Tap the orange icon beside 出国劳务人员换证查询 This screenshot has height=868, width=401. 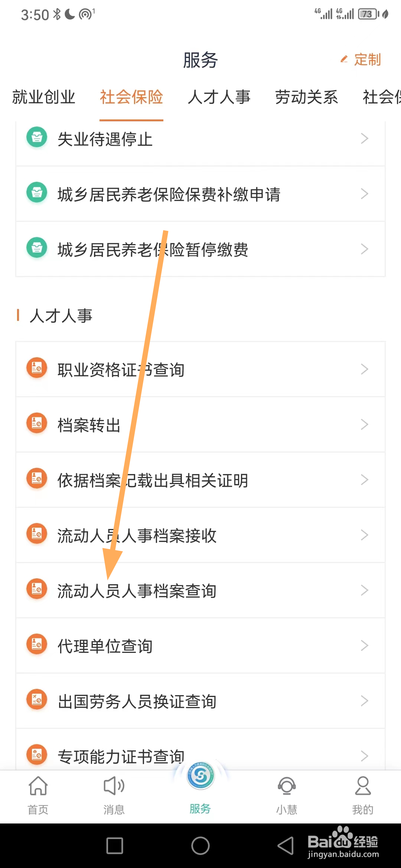click(37, 700)
